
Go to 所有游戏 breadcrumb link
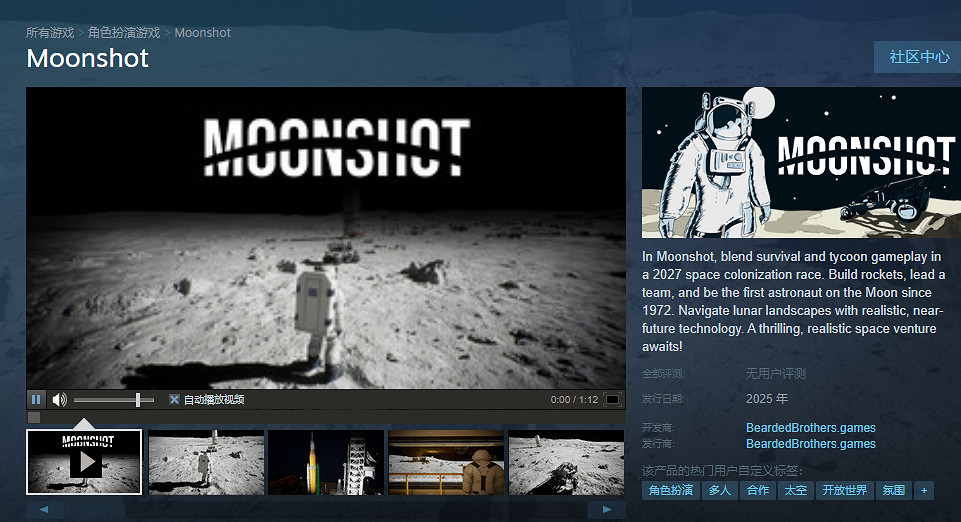pyautogui.click(x=51, y=33)
